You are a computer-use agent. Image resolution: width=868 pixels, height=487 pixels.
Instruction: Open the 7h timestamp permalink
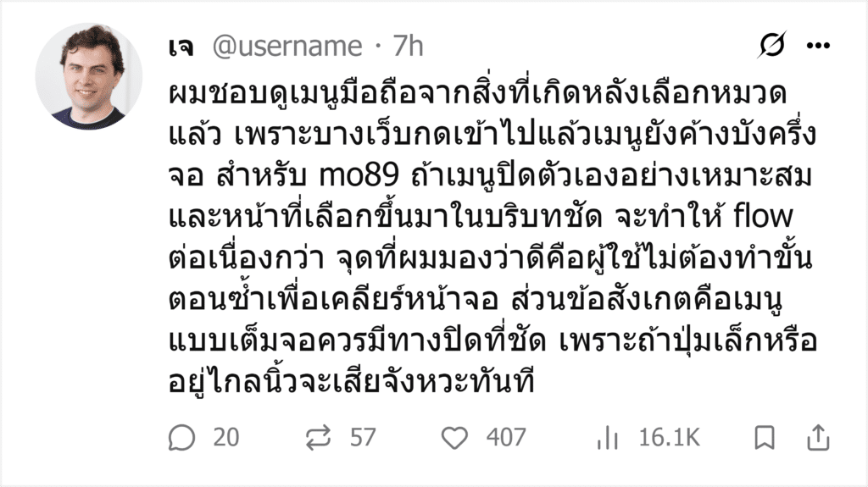408,46
